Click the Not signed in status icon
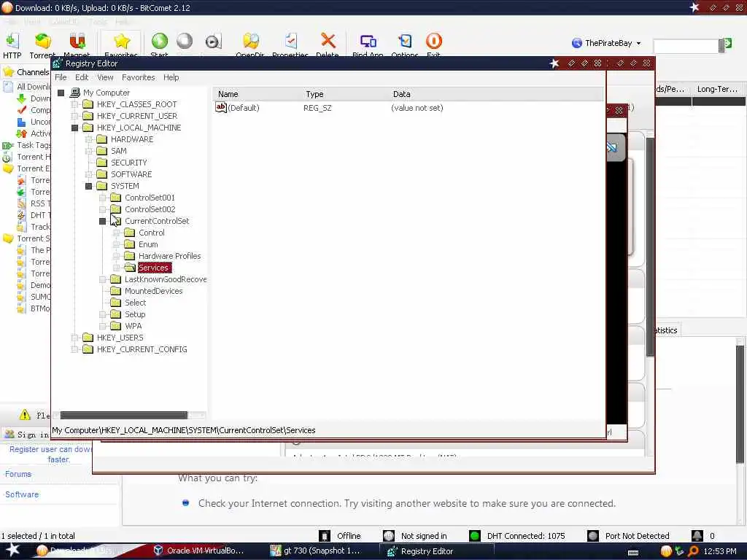The image size is (747, 560). [389, 536]
